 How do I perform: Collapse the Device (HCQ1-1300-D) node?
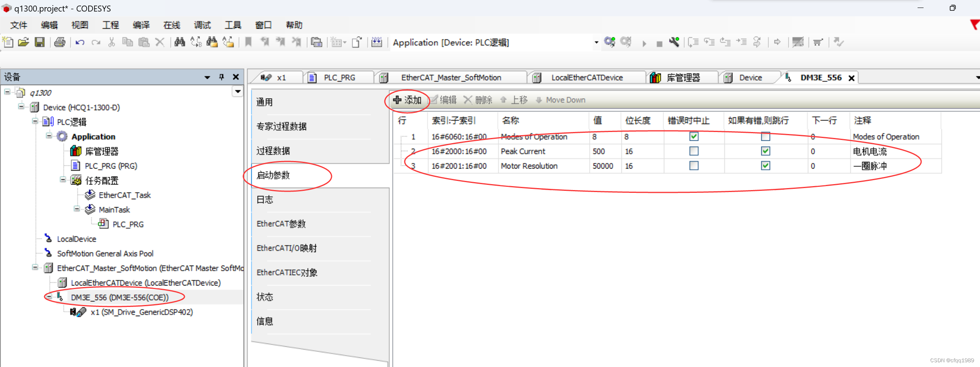pos(21,107)
